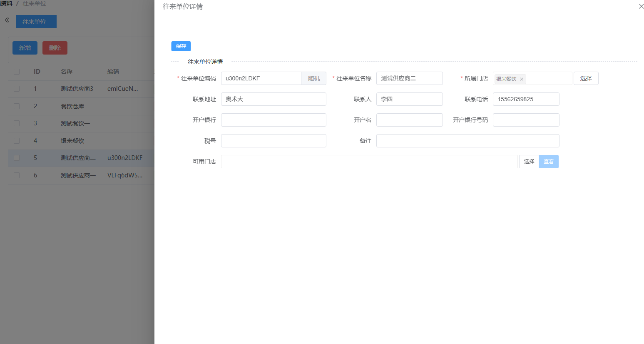Screen dimensions: 644x344
Task: Check the box for row 测试供应商3
Action: 17,89
